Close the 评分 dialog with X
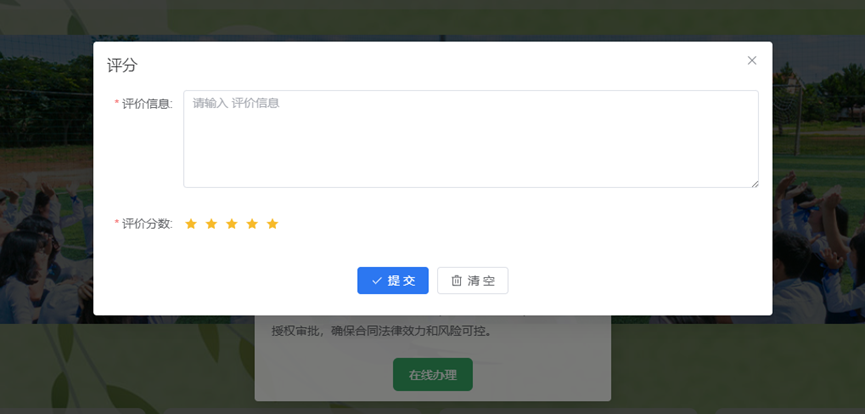This screenshot has width=865, height=414. click(x=752, y=61)
